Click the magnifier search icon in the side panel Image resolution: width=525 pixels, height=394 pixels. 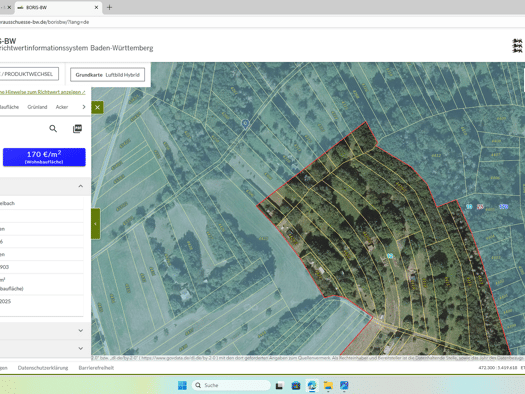pyautogui.click(x=53, y=129)
